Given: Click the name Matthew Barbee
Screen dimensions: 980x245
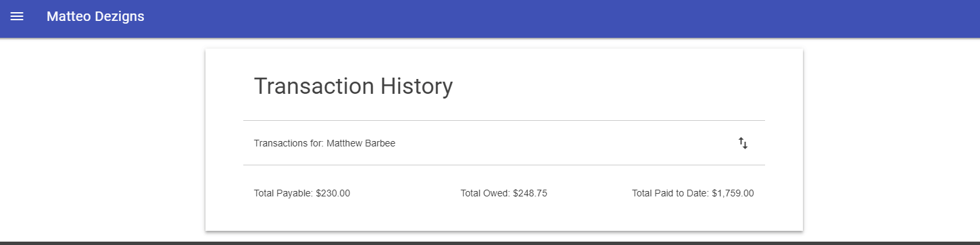Looking at the screenshot, I should (x=361, y=143).
